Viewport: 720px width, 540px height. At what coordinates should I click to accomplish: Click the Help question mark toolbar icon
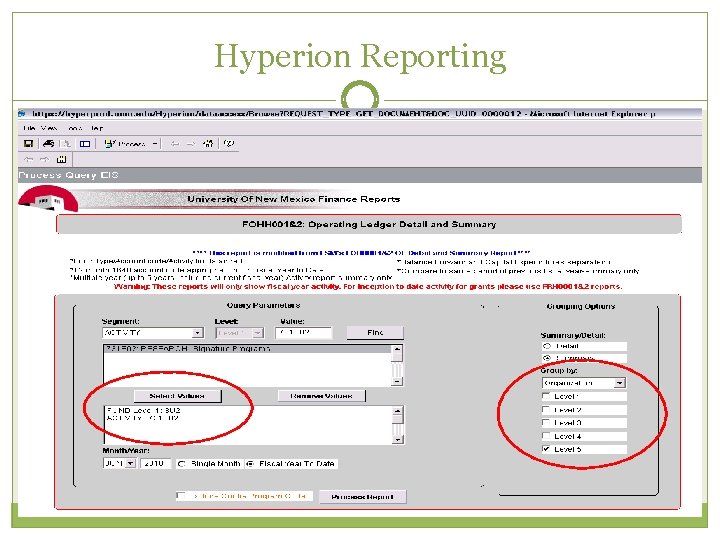[x=229, y=144]
